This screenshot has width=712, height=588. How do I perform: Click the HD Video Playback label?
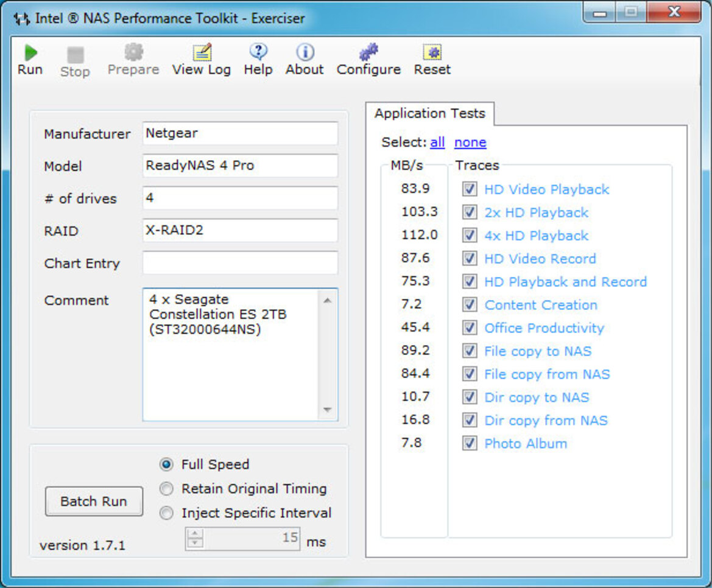(x=547, y=189)
